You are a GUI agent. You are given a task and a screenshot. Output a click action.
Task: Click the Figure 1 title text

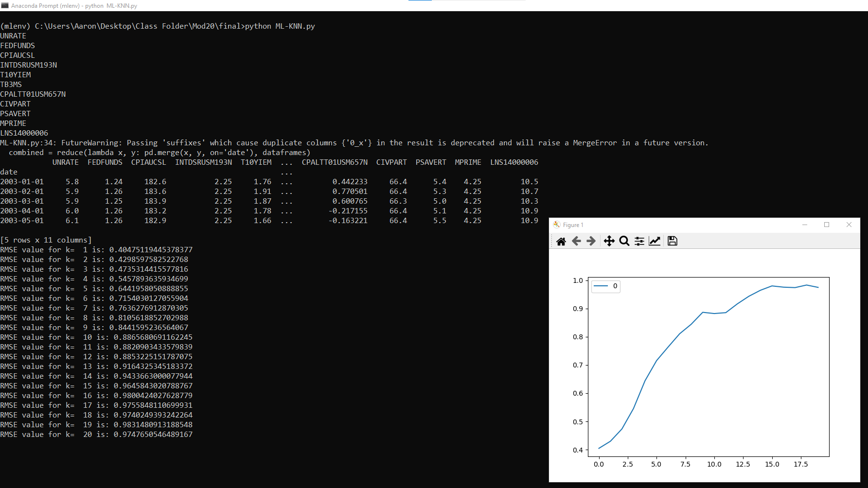click(x=573, y=225)
